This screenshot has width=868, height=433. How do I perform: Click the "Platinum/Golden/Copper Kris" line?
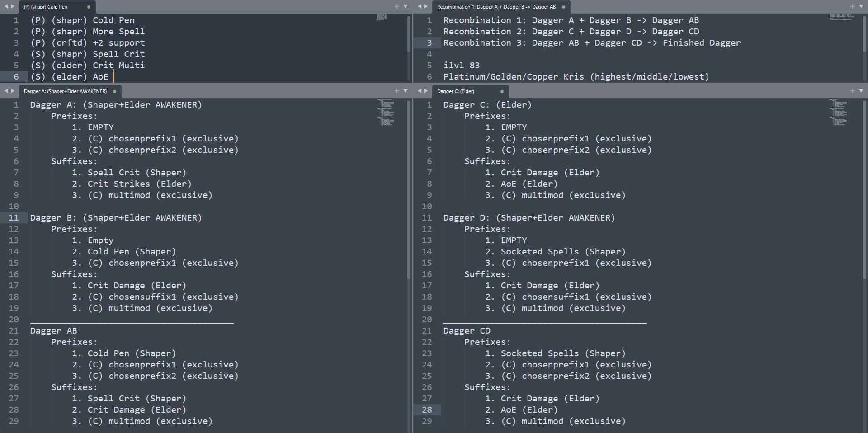[x=576, y=77]
